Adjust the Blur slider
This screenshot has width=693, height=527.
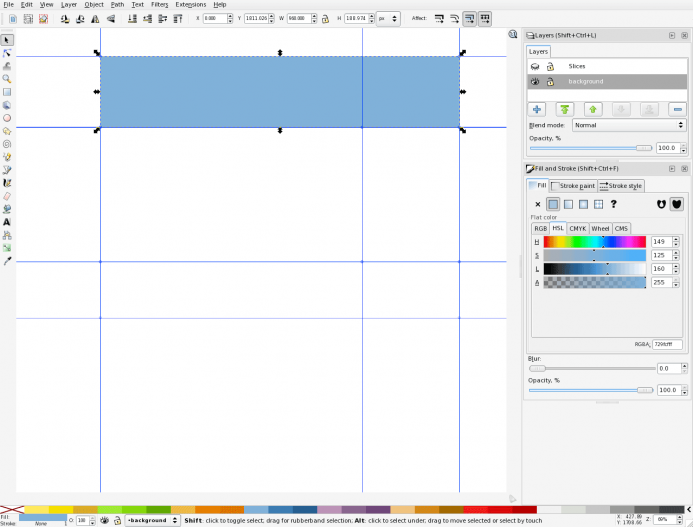[592, 368]
